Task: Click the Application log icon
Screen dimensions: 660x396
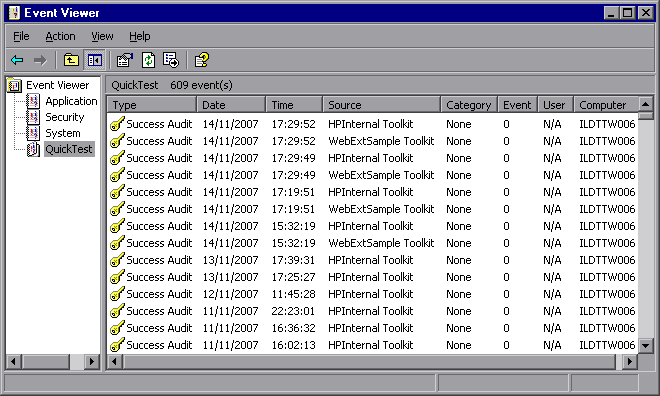Action: (33, 101)
